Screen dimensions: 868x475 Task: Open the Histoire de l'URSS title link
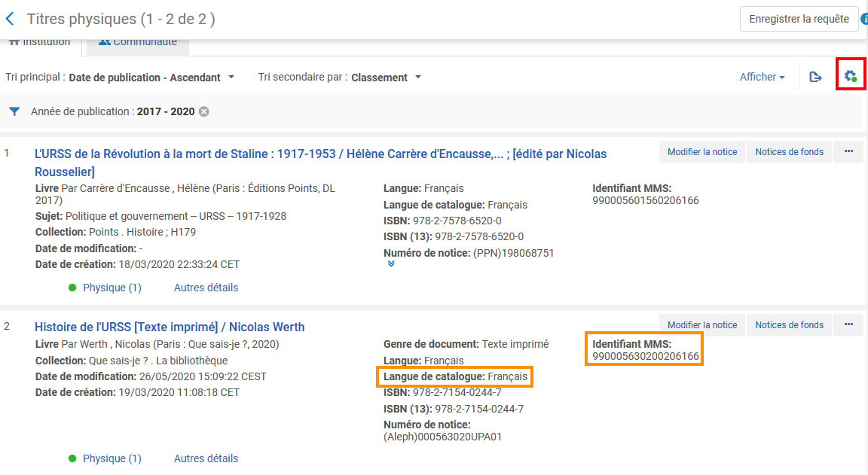pos(170,327)
